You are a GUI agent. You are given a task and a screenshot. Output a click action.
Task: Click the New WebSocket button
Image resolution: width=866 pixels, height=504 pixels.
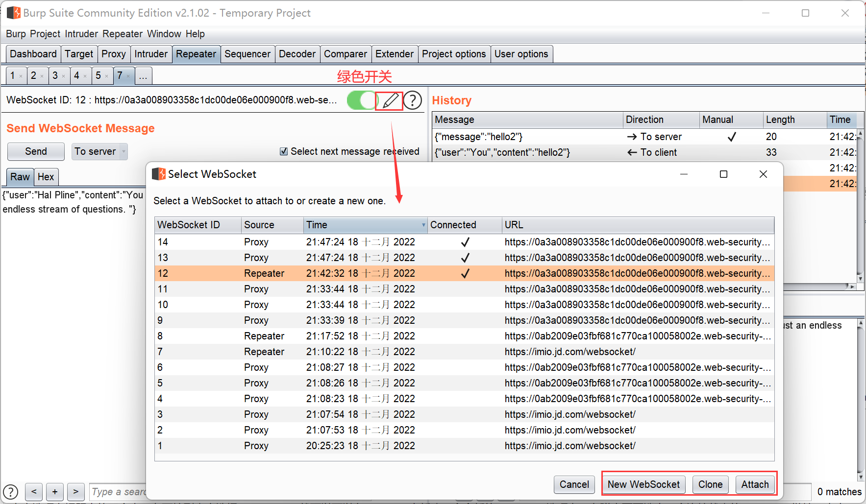tap(643, 484)
